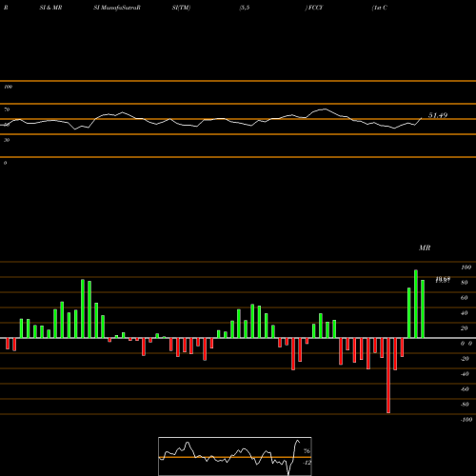Click the 'SI & MR' header text
Screen dimensions: 476x476
coord(50,8)
